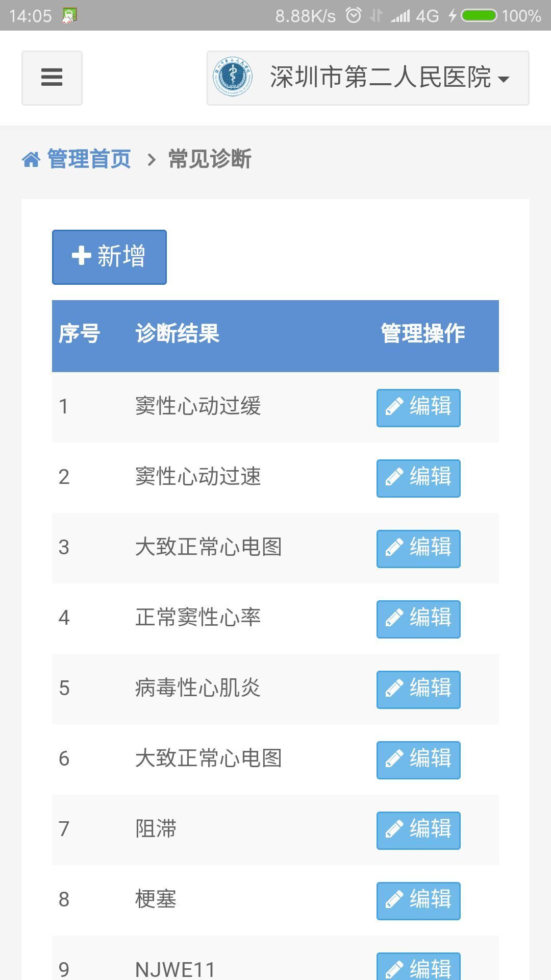Click the 诊断结果 column header

click(x=178, y=334)
